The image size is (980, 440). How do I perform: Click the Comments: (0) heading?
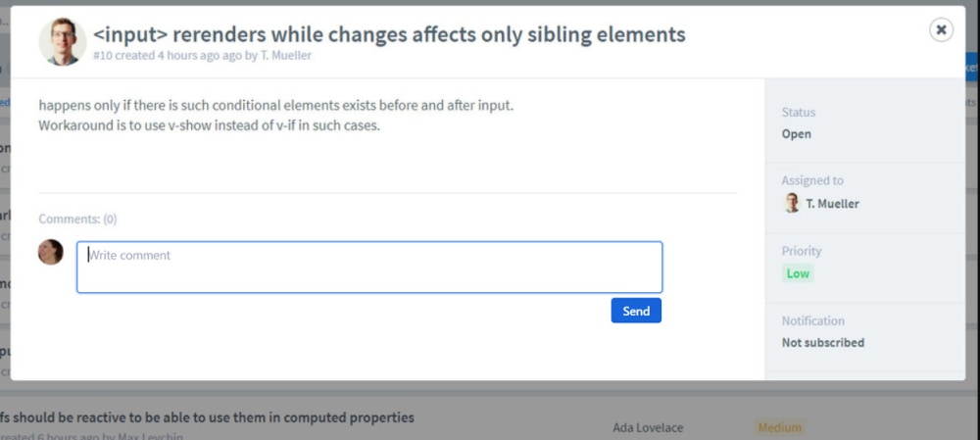[x=77, y=219]
